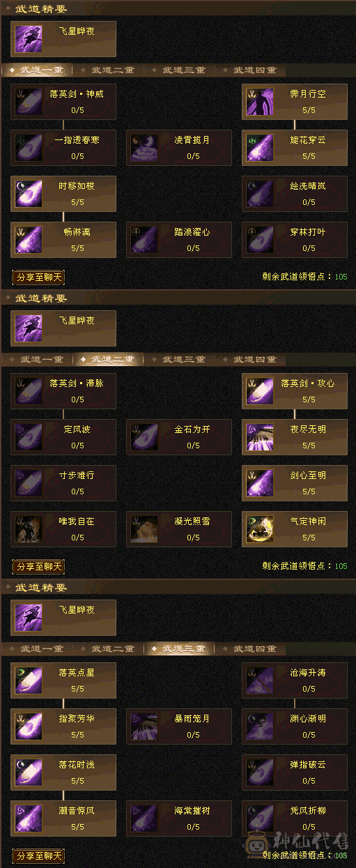Click the 气定神闲 golden skill icon

259,530
